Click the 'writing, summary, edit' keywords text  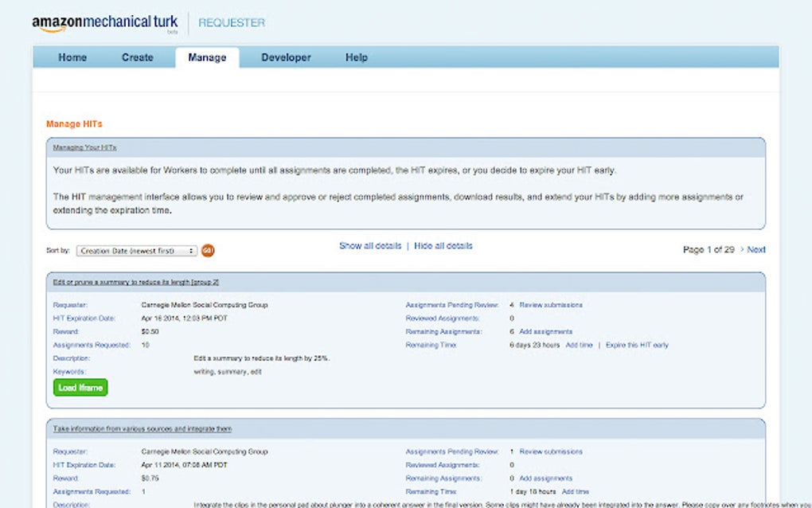(x=228, y=372)
